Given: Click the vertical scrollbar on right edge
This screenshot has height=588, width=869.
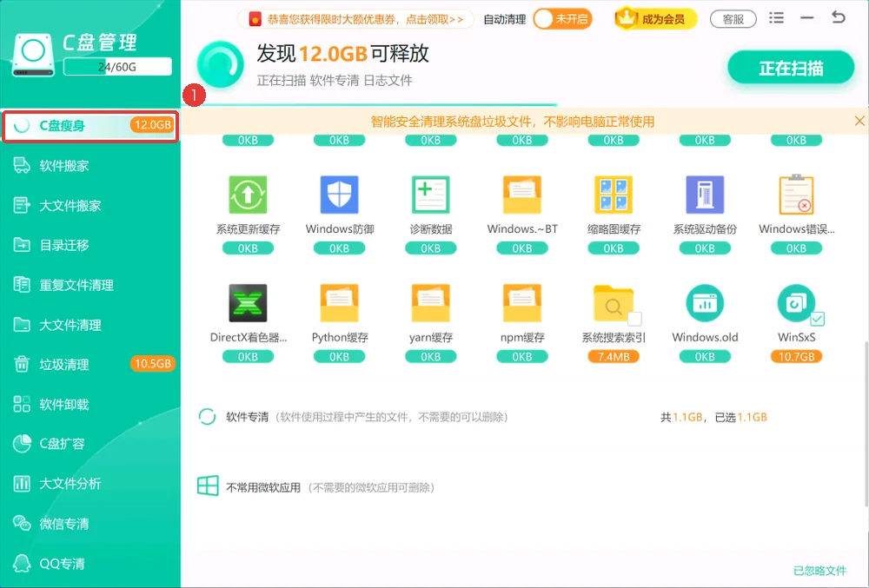Looking at the screenshot, I should click(866, 424).
